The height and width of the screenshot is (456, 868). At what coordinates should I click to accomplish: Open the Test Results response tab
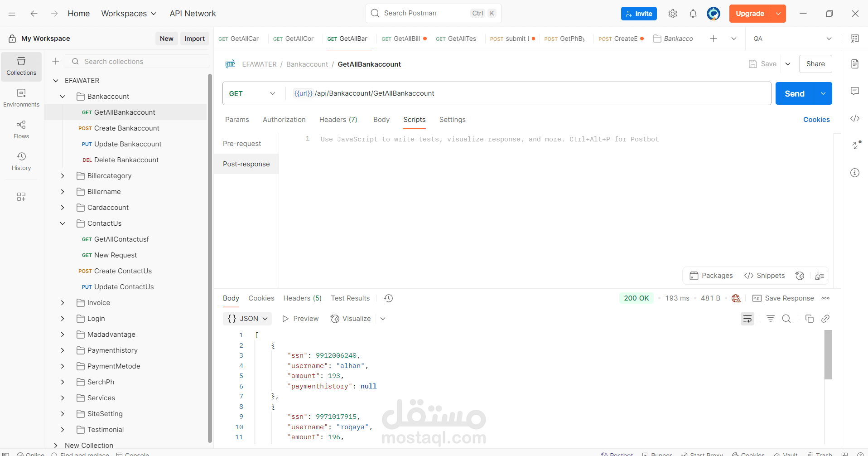pyautogui.click(x=350, y=298)
